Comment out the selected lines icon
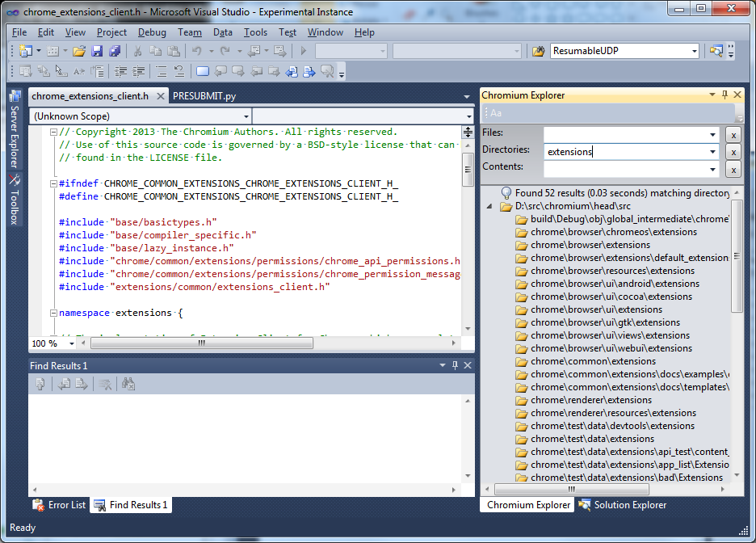This screenshot has height=543, width=756. (161, 72)
